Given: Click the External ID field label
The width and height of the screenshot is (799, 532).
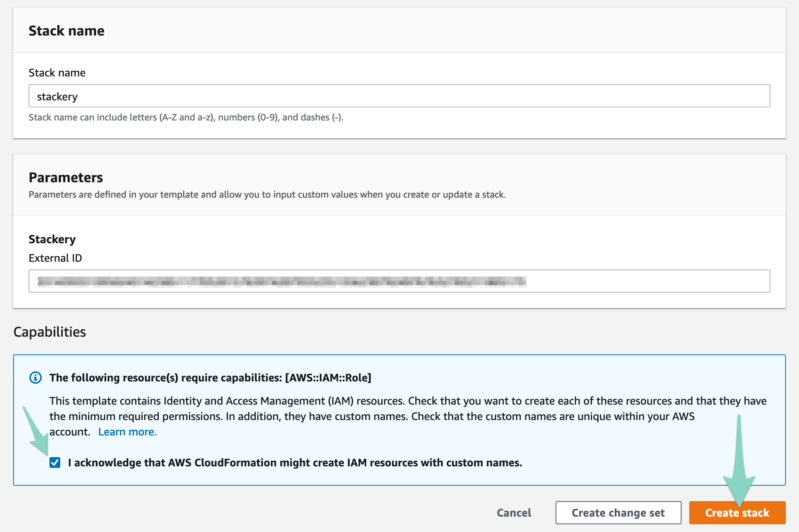Looking at the screenshot, I should pyautogui.click(x=55, y=258).
